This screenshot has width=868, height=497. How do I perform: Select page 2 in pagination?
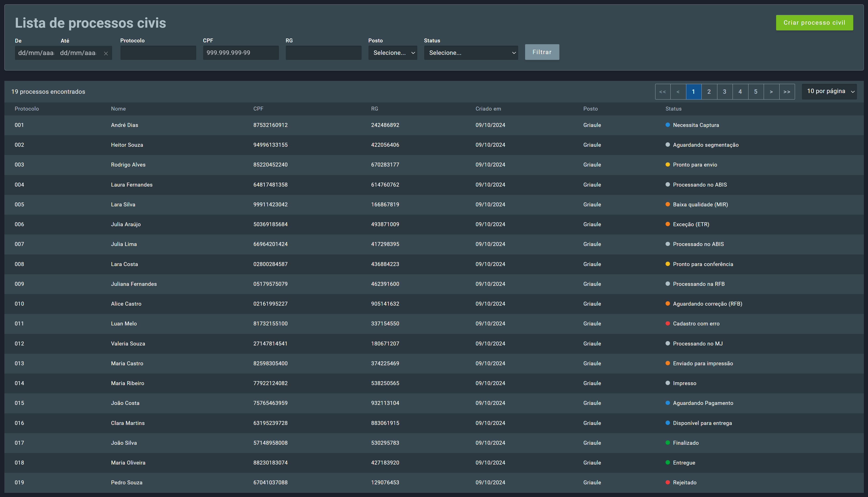[x=709, y=92]
